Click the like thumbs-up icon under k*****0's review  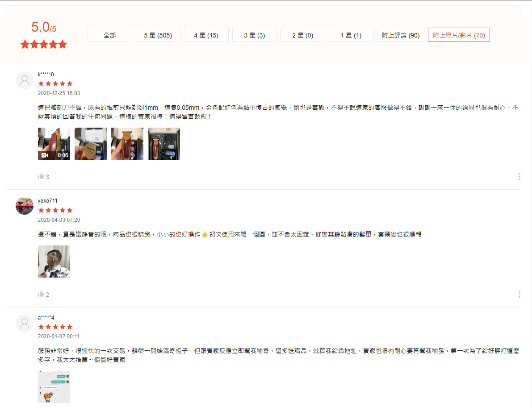[x=41, y=176]
